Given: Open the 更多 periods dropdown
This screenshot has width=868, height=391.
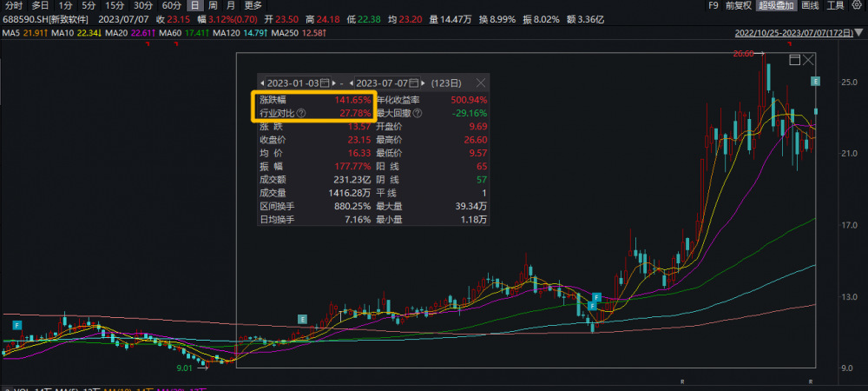Looking at the screenshot, I should pyautogui.click(x=253, y=5).
